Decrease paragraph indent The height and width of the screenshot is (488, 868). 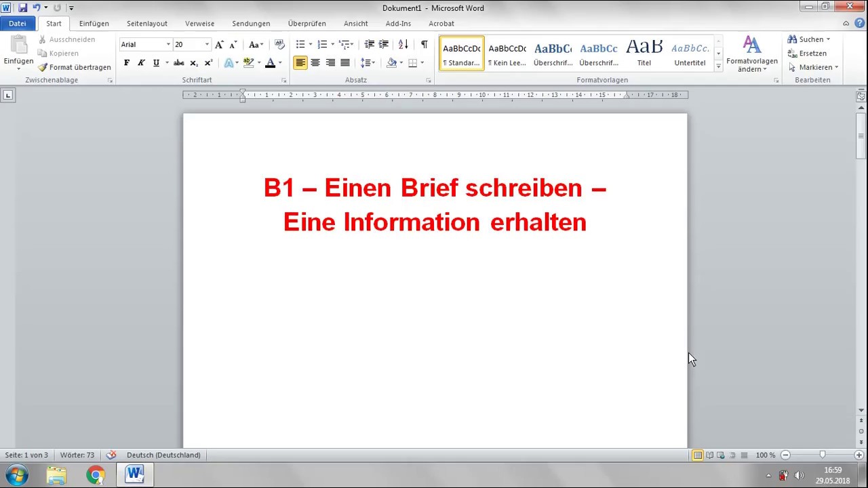point(369,44)
